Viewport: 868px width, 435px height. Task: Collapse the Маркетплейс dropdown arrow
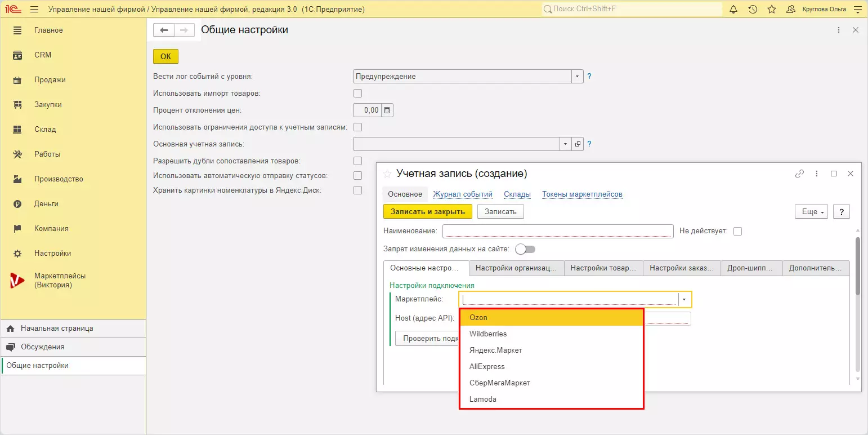coord(684,300)
